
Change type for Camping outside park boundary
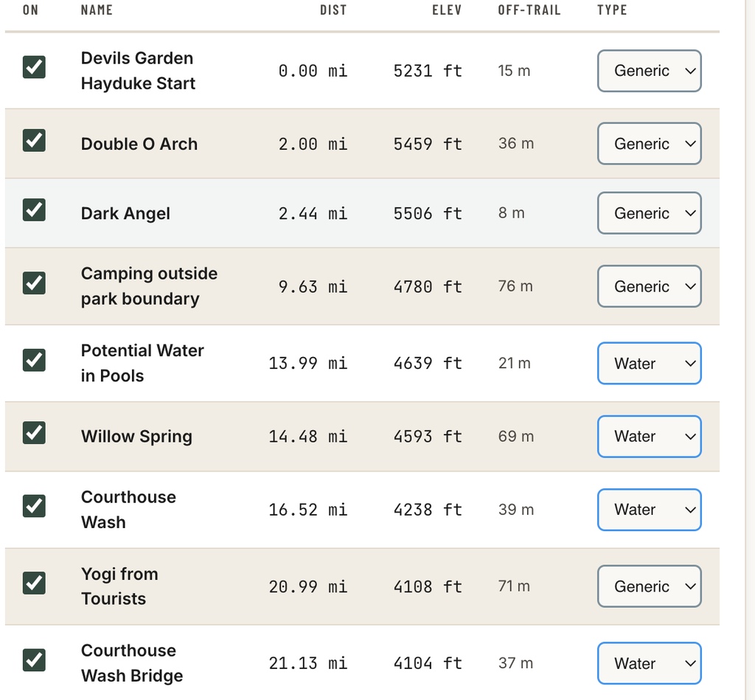649,286
